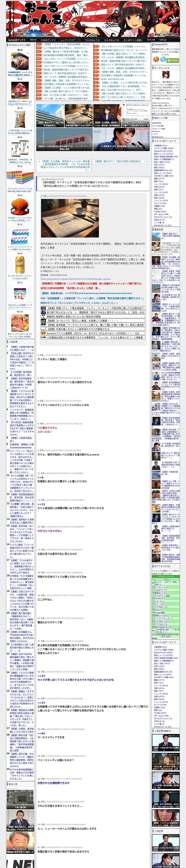Open the まとめサイト速報+ nav item
Image resolution: width=186 pixels, height=868 pixels.
(x=133, y=40)
